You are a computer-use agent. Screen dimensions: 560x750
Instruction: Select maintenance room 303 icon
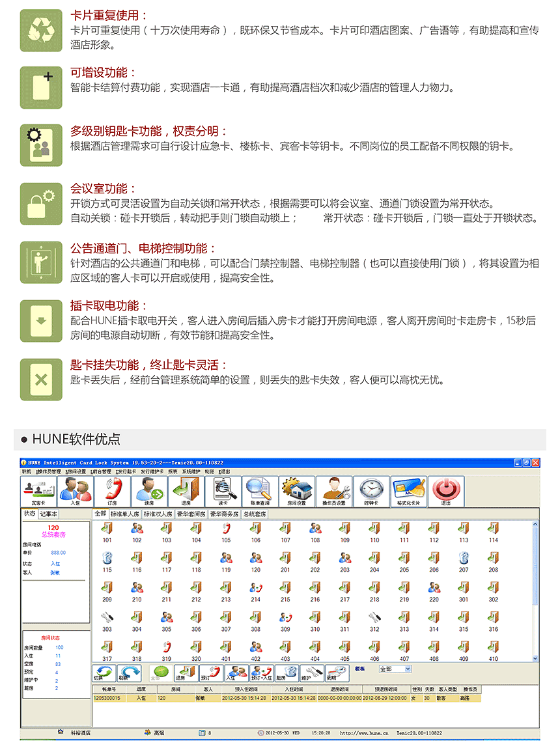click(x=107, y=617)
